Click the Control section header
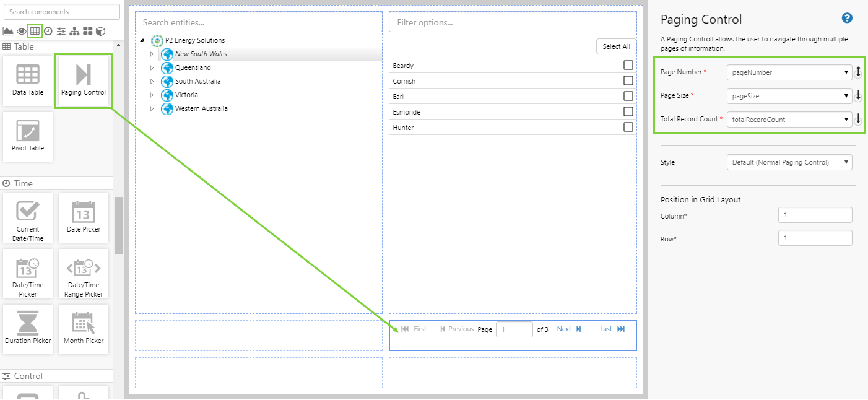This screenshot has width=868, height=400. point(57,376)
